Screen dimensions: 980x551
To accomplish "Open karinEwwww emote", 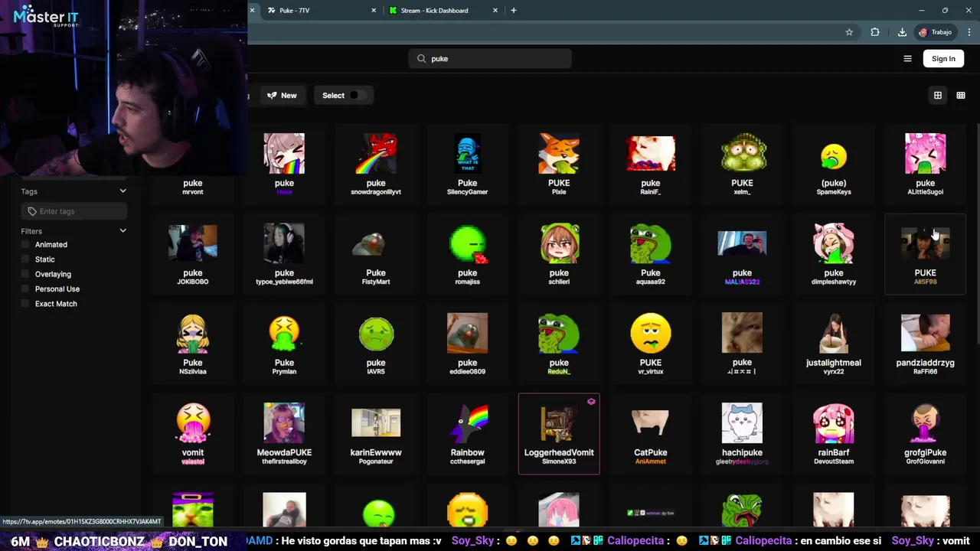I will tap(376, 434).
